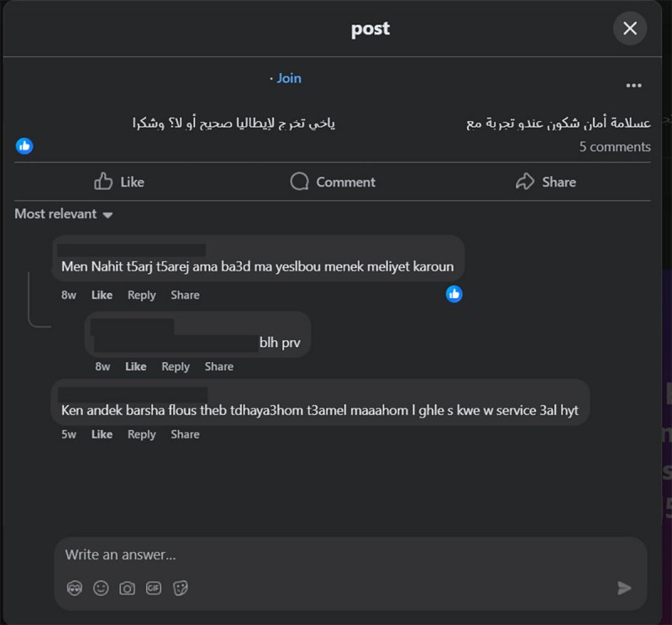Click the like reaction icon beside post

pos(24,146)
